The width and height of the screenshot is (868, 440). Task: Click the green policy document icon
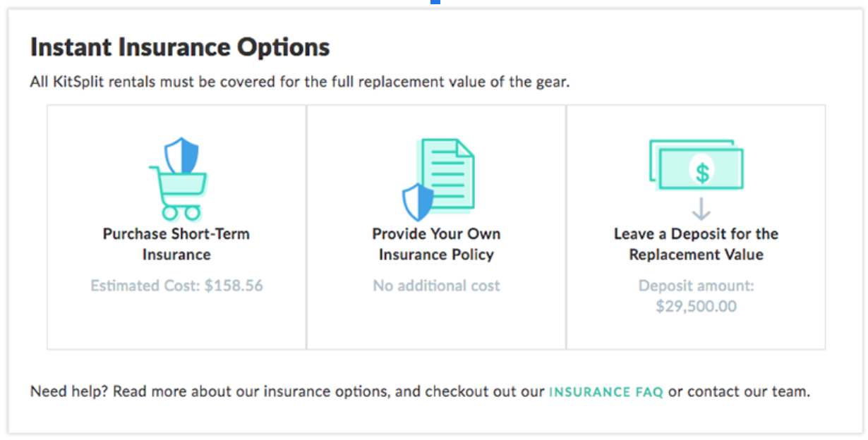click(447, 174)
